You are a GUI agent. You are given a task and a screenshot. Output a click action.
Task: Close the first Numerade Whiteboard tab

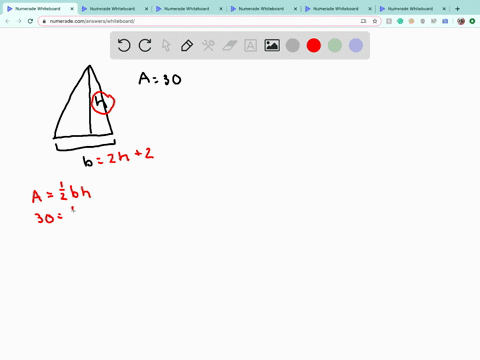click(x=72, y=9)
